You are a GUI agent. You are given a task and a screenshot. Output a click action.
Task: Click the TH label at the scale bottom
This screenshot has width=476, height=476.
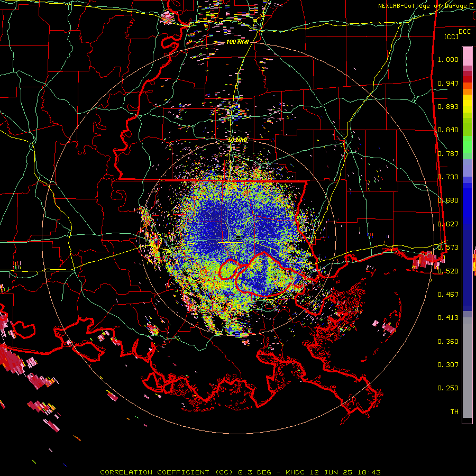454,412
